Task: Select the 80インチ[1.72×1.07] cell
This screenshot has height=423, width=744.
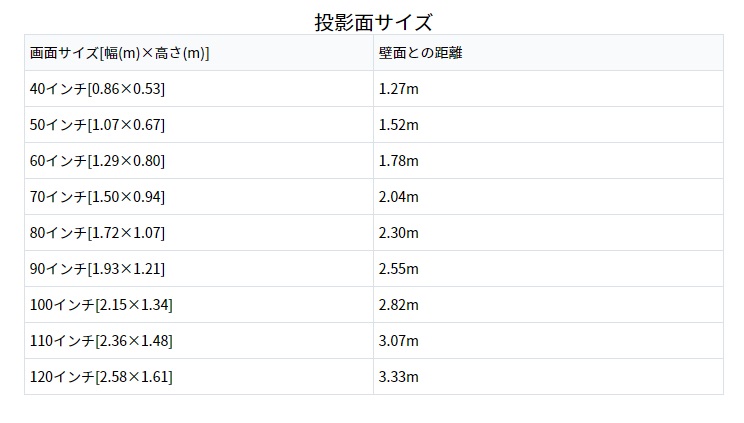Action: (97, 233)
